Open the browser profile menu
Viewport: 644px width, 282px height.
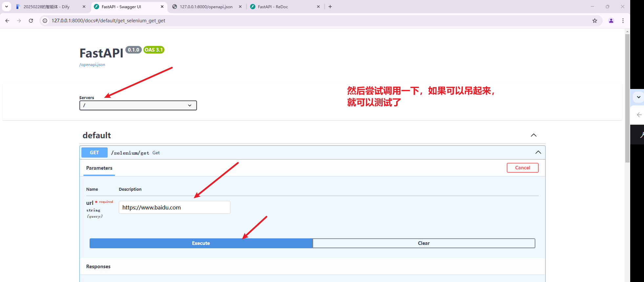(611, 21)
